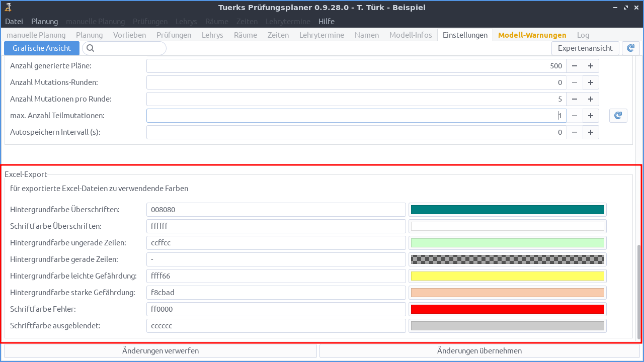Click the red Schriftfarbe Fehler swatch
The image size is (644, 362).
[507, 309]
